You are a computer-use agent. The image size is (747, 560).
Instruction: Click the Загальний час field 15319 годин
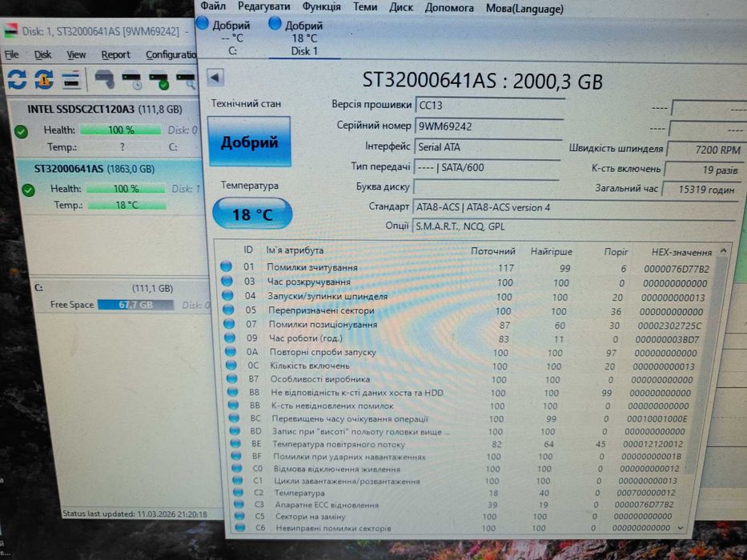point(701,190)
